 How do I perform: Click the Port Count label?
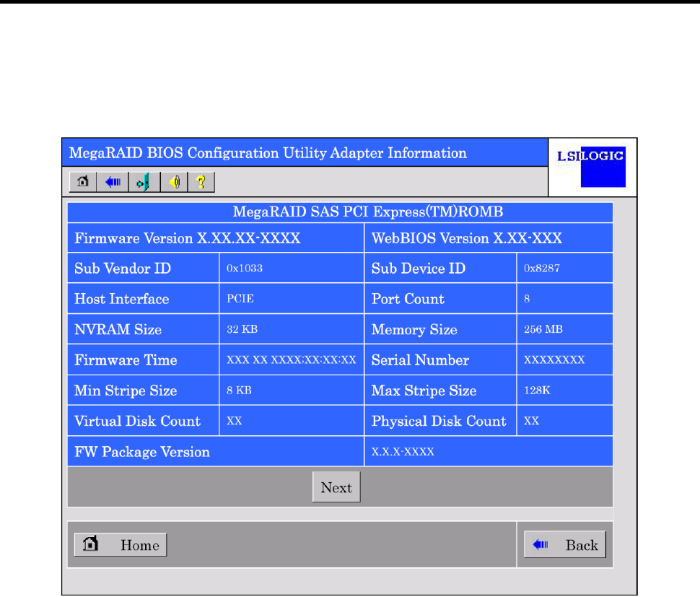pos(408,299)
